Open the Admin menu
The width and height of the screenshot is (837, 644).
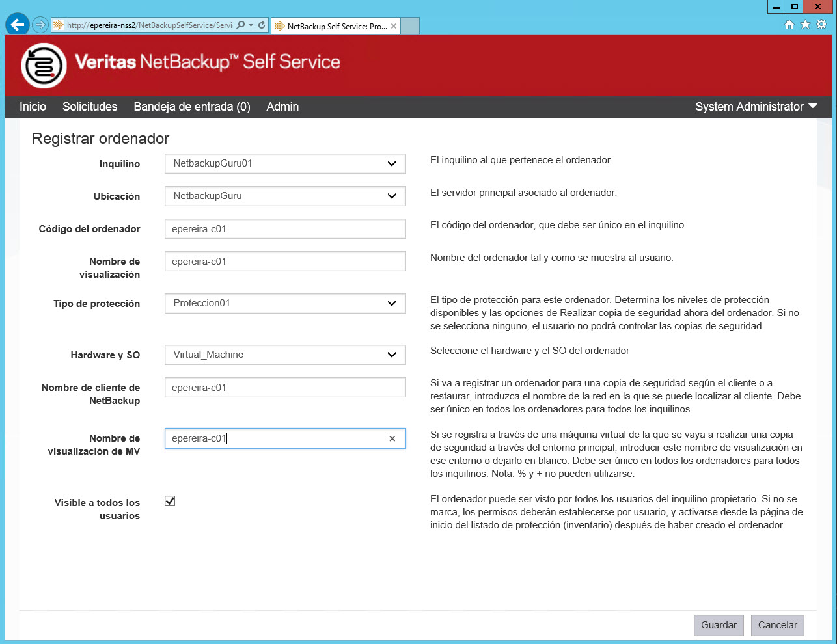click(x=282, y=107)
